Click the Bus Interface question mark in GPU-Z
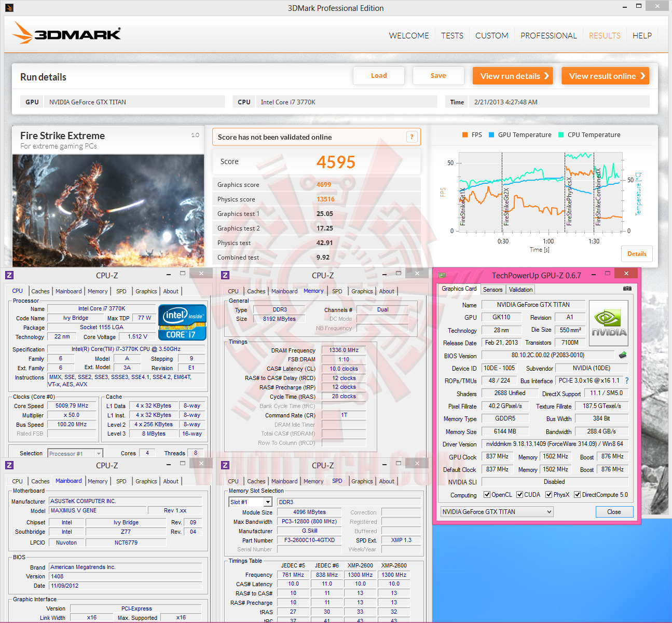Screen dimensions: 672x623 click(x=627, y=381)
